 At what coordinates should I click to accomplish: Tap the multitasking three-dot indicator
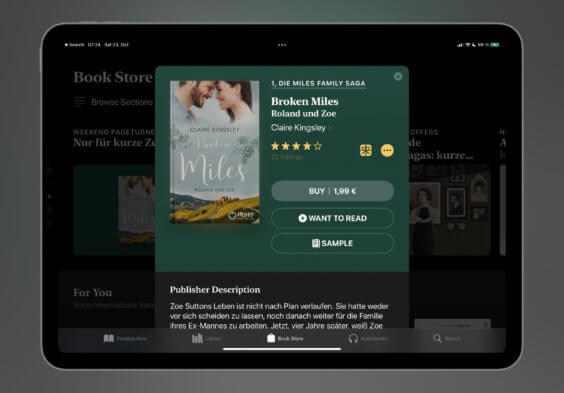point(282,45)
